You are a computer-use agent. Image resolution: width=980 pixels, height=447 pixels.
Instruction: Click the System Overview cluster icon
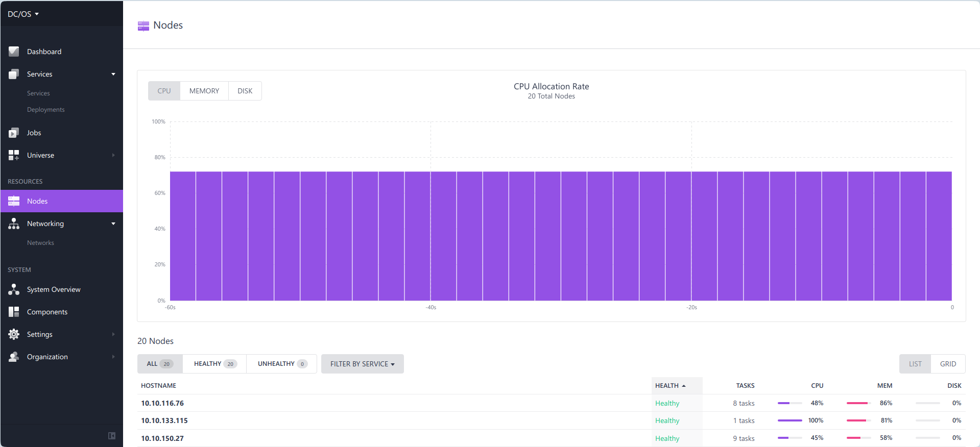(x=14, y=289)
